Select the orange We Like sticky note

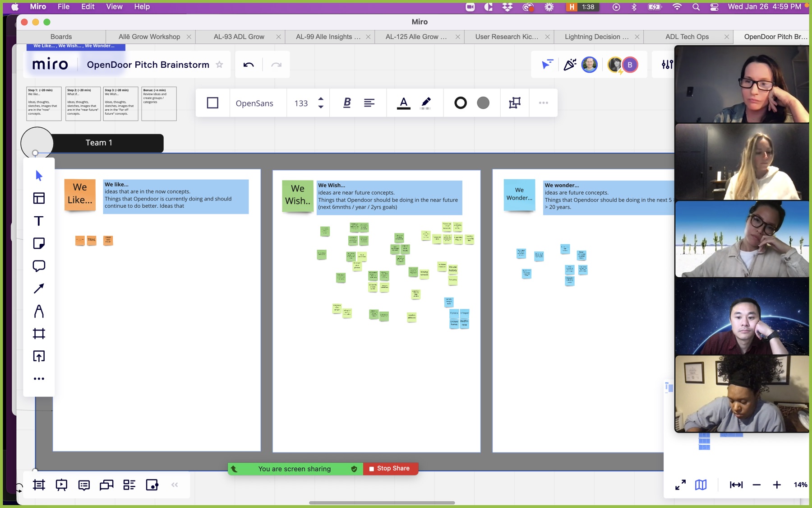80,195
